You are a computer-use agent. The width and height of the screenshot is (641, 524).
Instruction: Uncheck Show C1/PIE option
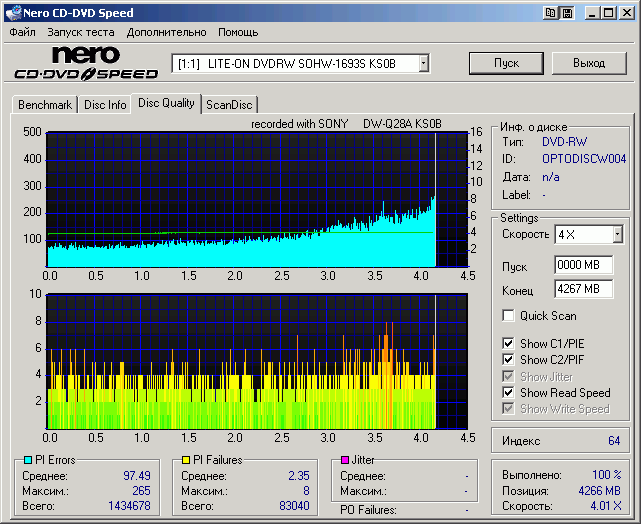click(x=509, y=344)
